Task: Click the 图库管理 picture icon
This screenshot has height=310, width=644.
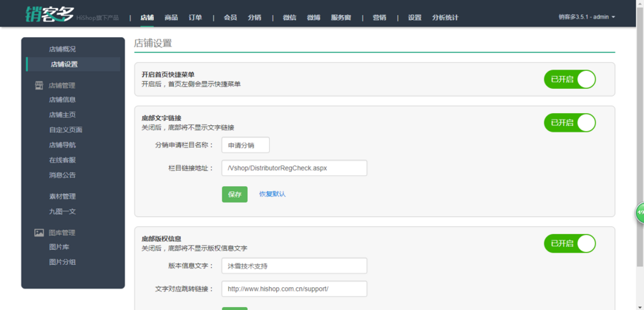Action: 39,233
